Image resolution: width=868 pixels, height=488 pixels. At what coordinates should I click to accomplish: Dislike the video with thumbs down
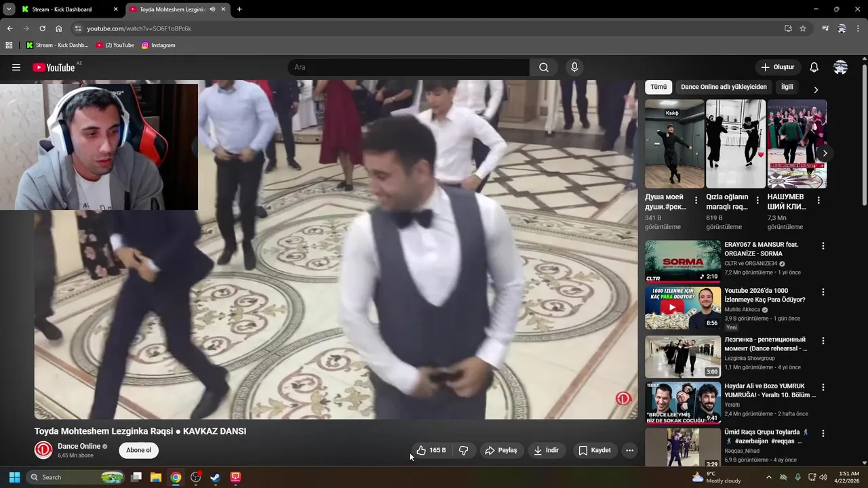464,450
